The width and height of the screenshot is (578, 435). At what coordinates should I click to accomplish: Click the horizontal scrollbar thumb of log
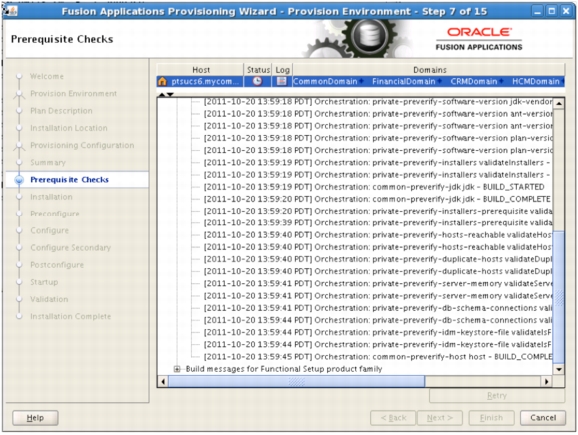pos(296,381)
